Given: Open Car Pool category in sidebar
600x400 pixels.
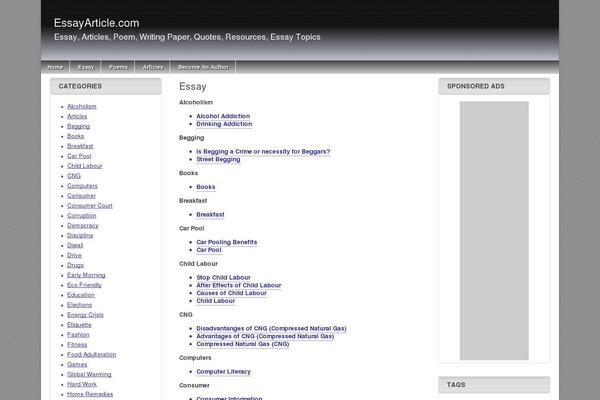Looking at the screenshot, I should pos(79,156).
